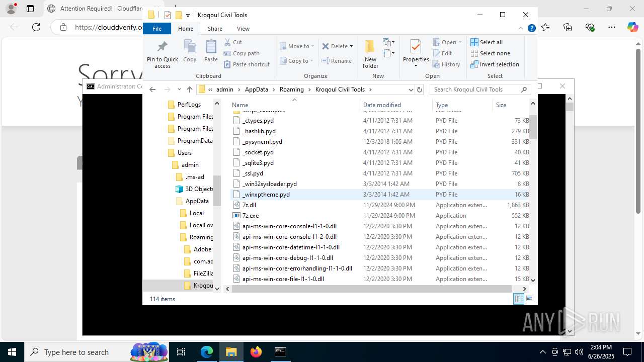Sort by Type column header
644x362 pixels.
462,105
